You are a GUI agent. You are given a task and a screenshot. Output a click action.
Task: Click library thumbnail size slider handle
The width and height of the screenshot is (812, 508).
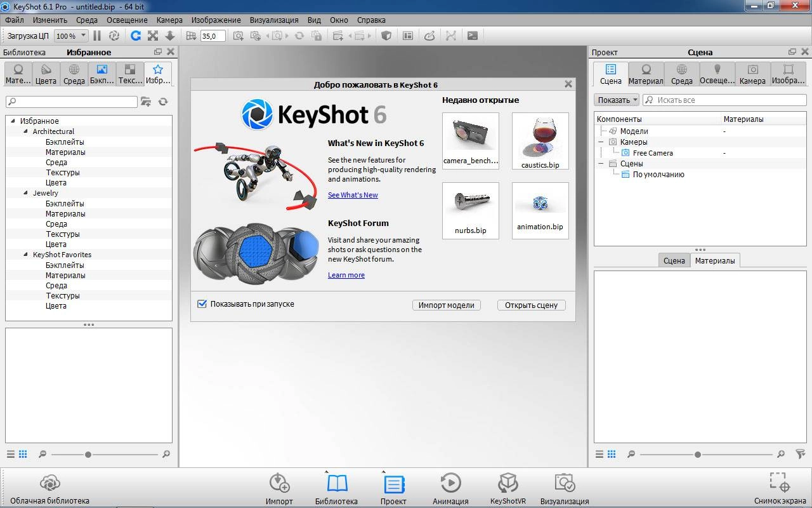point(88,454)
